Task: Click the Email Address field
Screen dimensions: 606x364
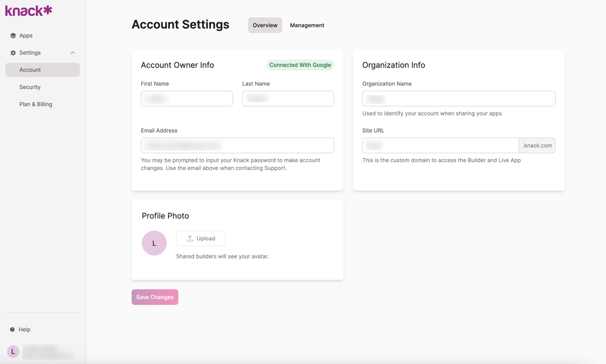Action: [x=237, y=145]
